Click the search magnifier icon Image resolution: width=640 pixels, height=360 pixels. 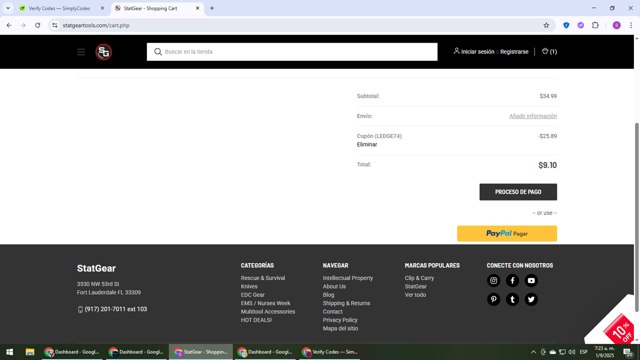tap(158, 52)
